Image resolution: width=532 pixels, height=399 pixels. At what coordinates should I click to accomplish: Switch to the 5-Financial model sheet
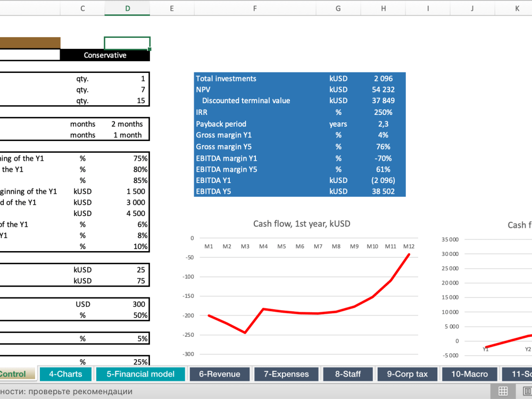[x=140, y=374]
